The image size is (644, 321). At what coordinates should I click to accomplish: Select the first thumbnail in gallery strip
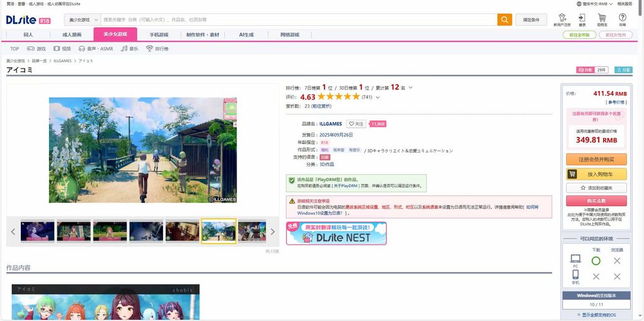pos(37,231)
